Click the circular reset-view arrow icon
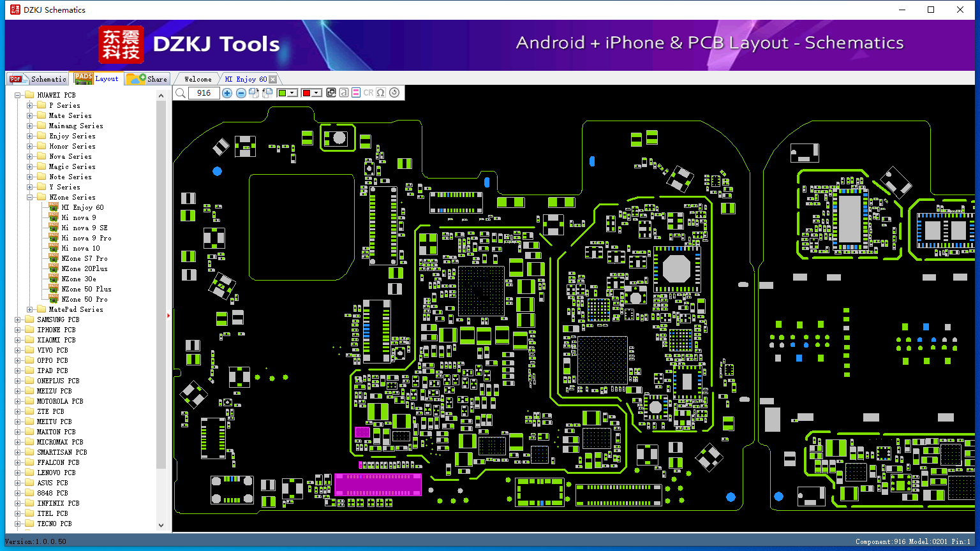 [394, 93]
